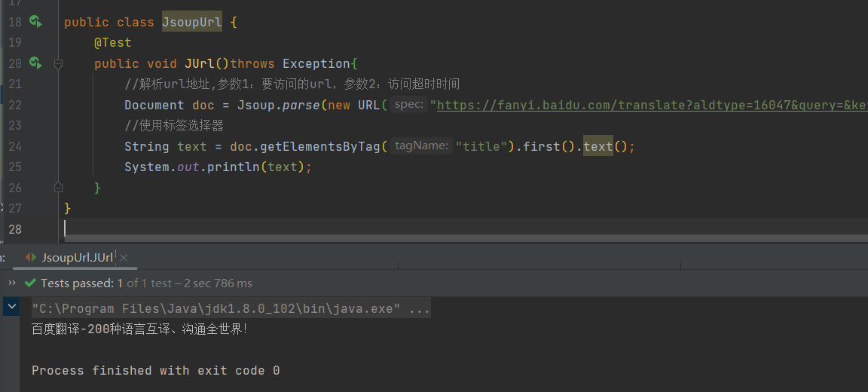Expand hidden toolbar actions with the double-chevron

coord(11,283)
